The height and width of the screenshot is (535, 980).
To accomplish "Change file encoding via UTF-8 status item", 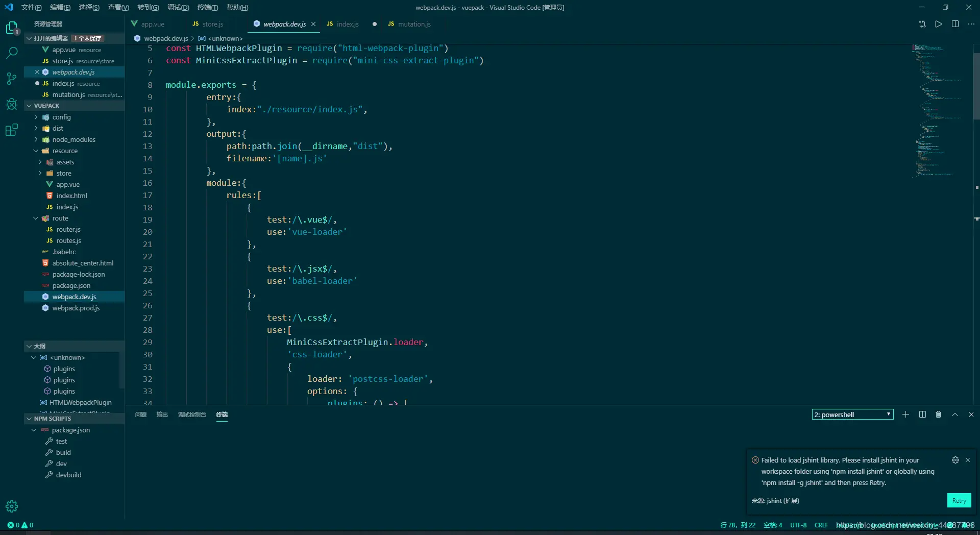I will coord(798,525).
